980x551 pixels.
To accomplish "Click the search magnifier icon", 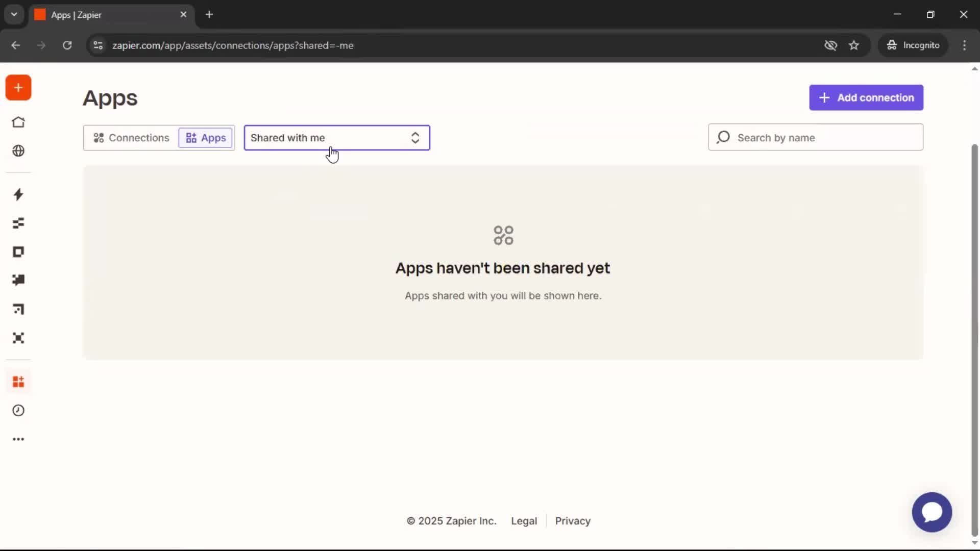I will point(723,137).
